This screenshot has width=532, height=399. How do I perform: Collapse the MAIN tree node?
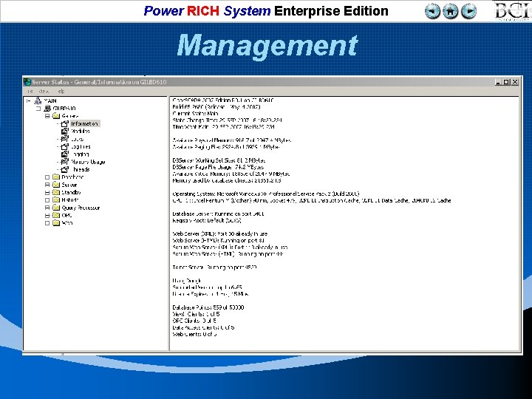(29, 100)
